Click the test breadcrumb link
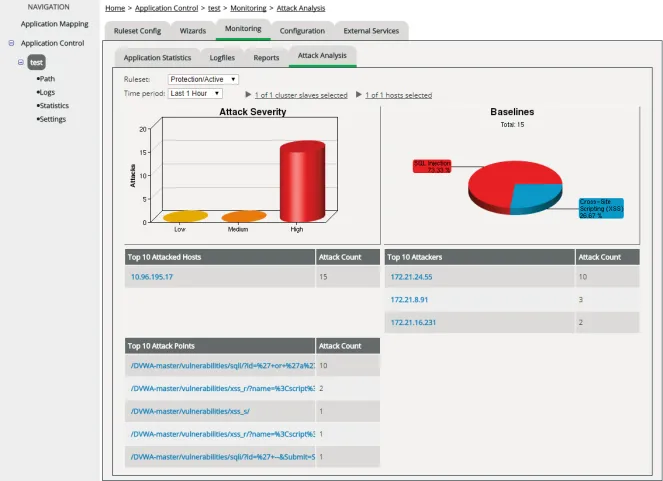The height and width of the screenshot is (481, 663). tap(214, 8)
